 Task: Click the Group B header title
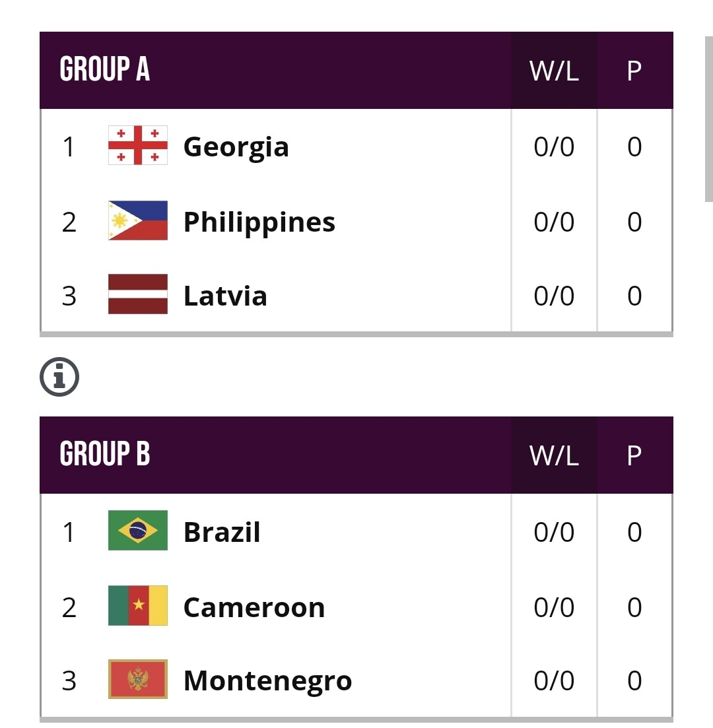tap(104, 454)
